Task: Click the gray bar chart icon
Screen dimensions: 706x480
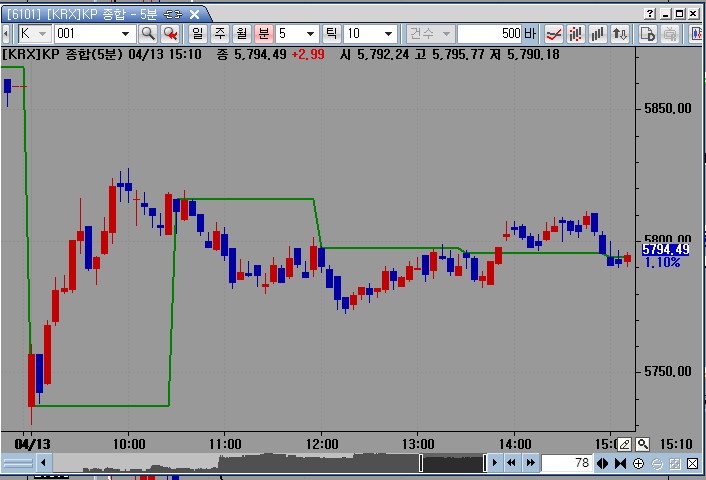Action: (x=598, y=34)
